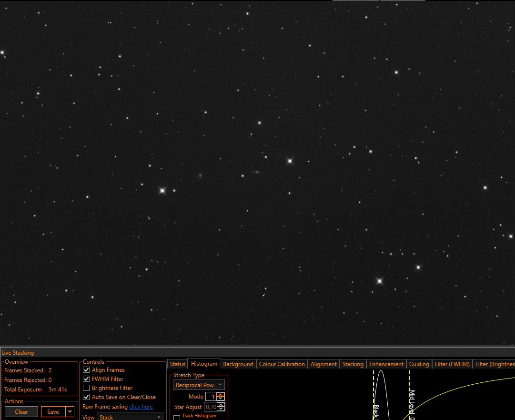This screenshot has width=515, height=420.
Task: Switch to the Guiding tab
Action: click(419, 364)
